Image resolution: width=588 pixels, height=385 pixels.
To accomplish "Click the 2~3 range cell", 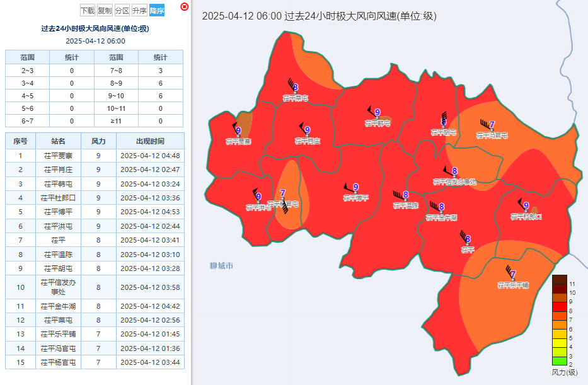I will coord(27,71).
